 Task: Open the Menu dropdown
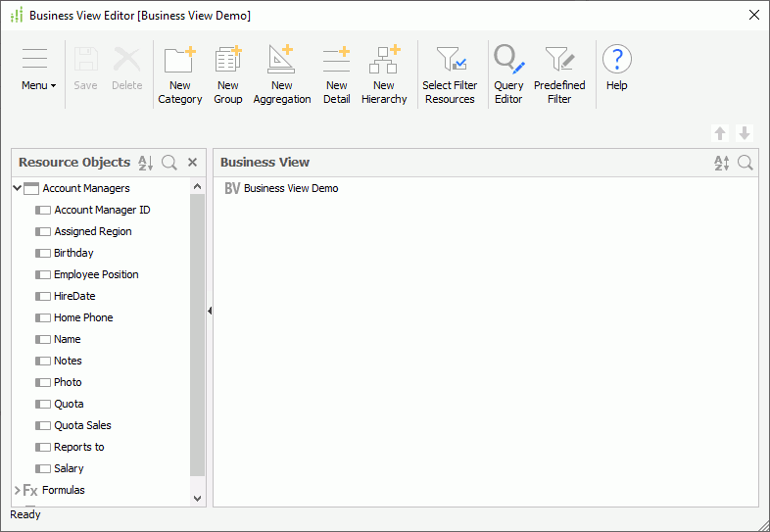[38, 70]
